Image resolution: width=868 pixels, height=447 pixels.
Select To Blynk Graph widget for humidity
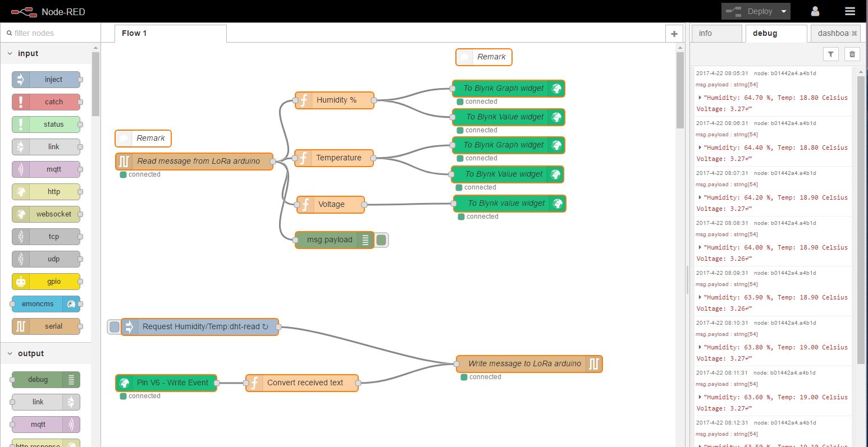509,89
